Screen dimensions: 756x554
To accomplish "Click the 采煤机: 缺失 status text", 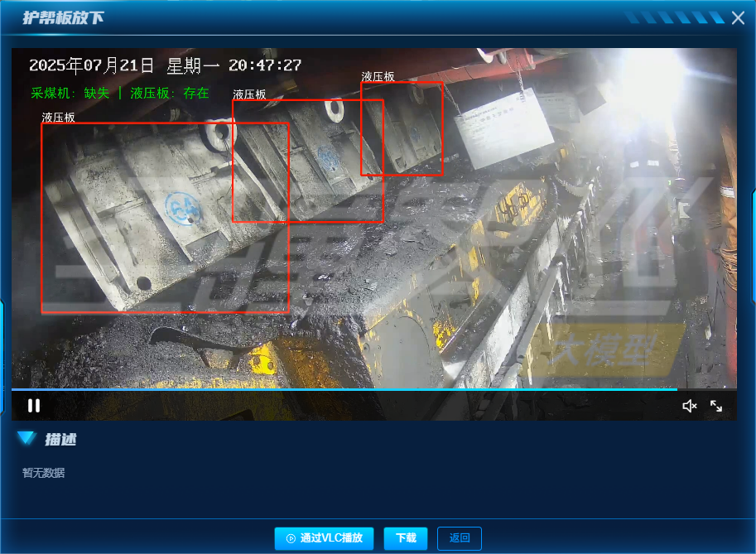I will pyautogui.click(x=70, y=93).
